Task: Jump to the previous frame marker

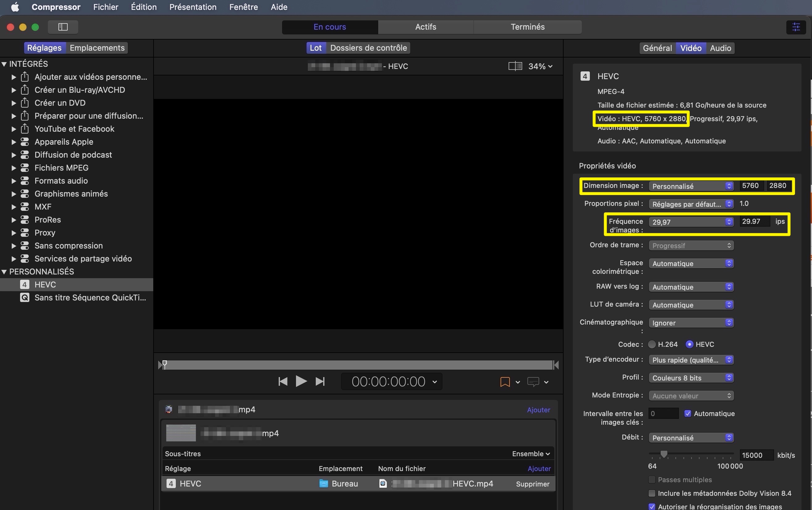Action: point(283,381)
